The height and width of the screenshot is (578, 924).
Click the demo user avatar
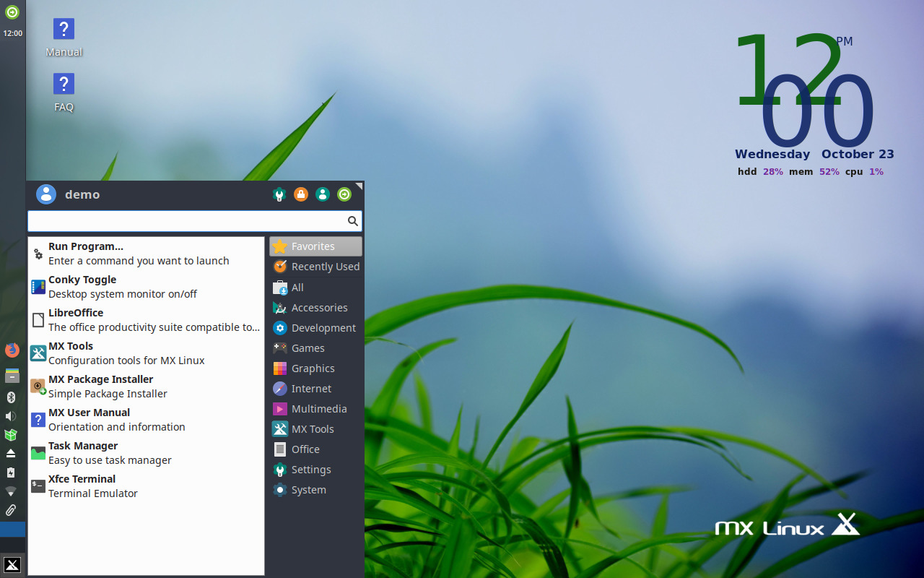click(x=46, y=194)
